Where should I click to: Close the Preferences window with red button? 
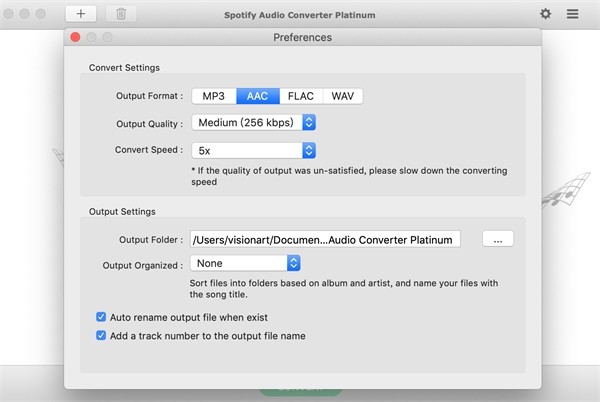pos(75,37)
